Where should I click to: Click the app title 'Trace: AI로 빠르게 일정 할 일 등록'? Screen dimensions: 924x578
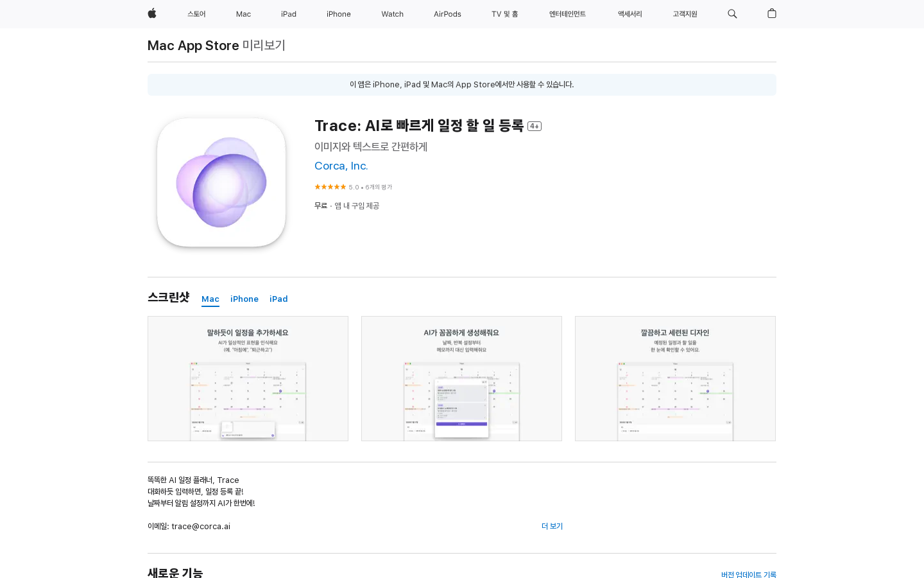pyautogui.click(x=419, y=125)
